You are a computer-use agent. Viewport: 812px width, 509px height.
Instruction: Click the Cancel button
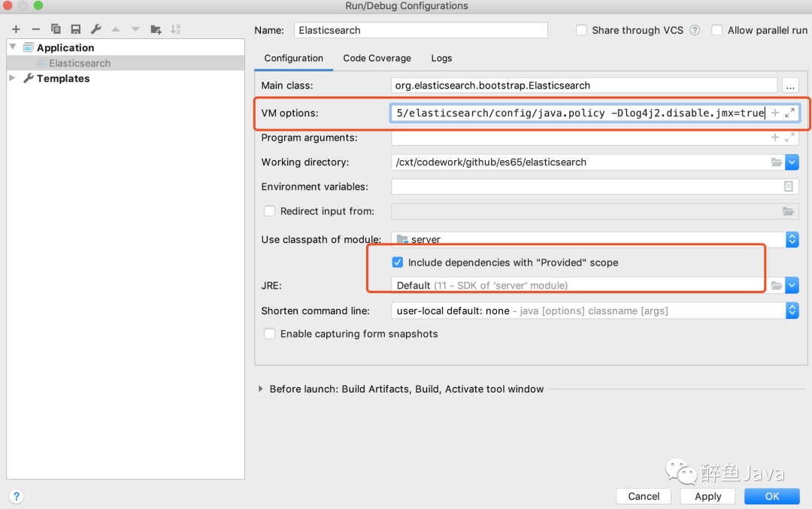[x=644, y=496]
